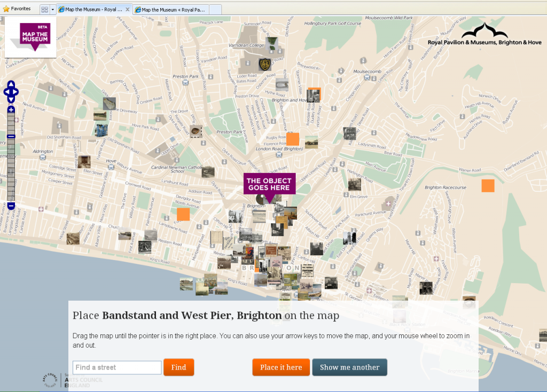Click the Hove railway station icon
Screen dimensions: 547x392
coord(111,167)
